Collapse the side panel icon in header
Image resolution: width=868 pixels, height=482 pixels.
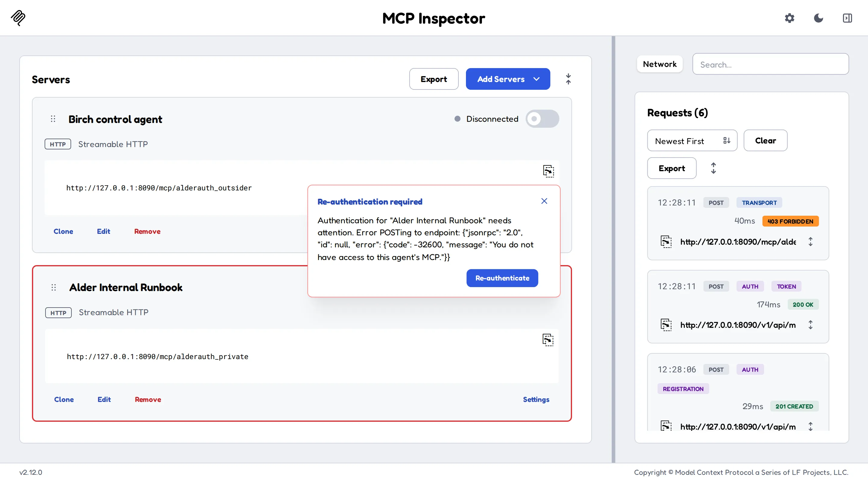click(x=848, y=18)
